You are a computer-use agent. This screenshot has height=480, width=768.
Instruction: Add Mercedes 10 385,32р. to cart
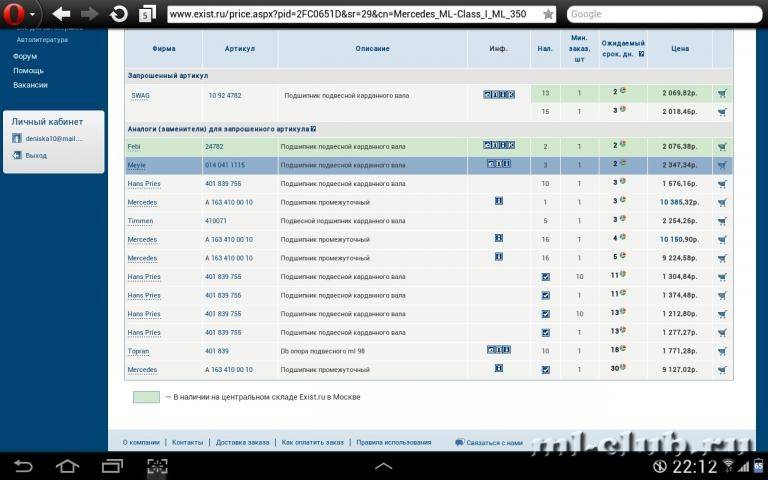[722, 202]
